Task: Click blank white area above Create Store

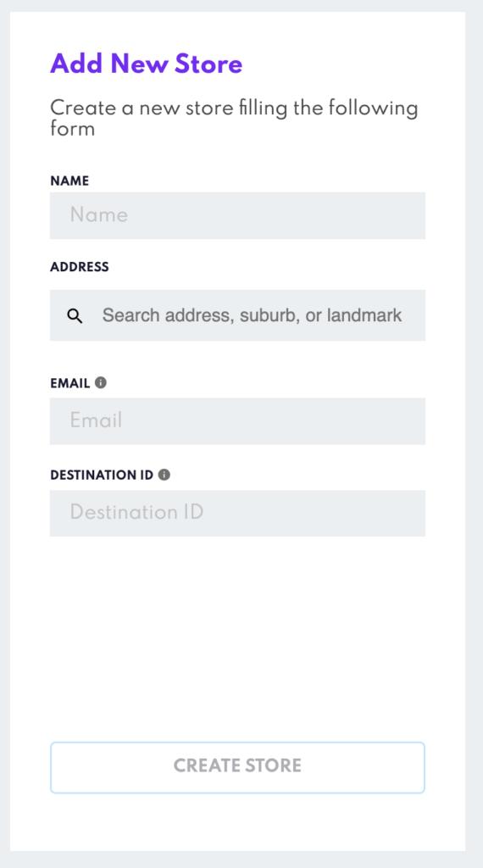Action: [x=237, y=637]
